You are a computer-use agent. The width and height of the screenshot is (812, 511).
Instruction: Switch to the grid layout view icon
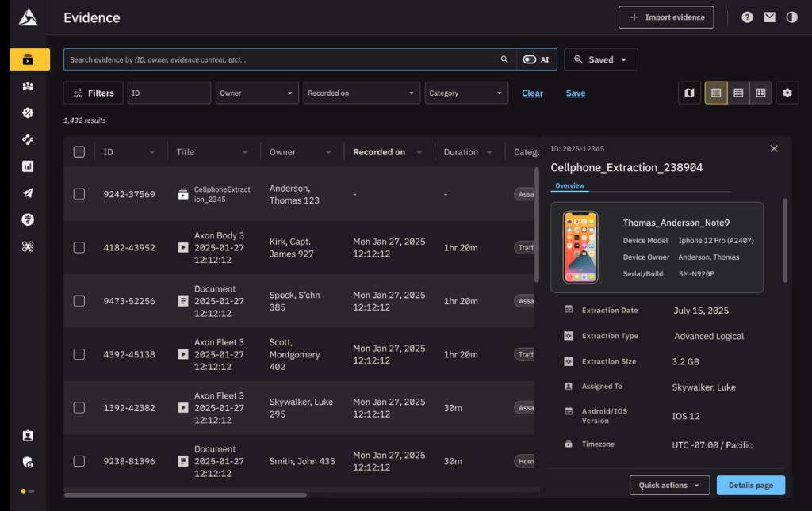(x=760, y=93)
